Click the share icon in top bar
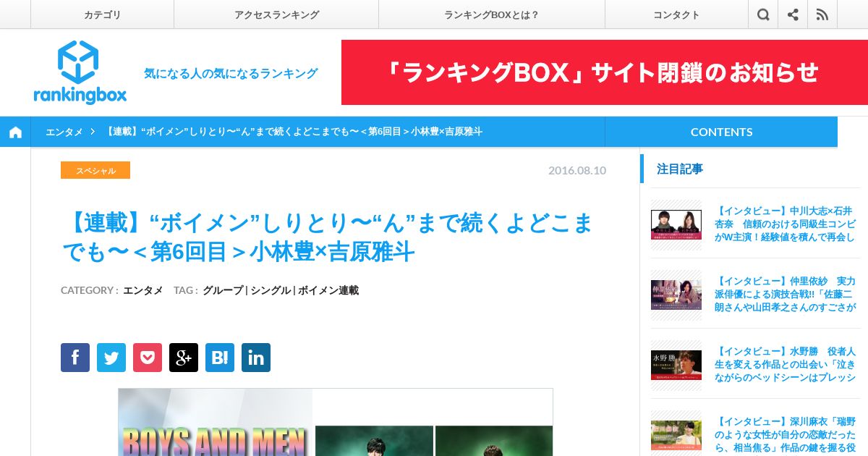868x456 pixels. pyautogui.click(x=793, y=14)
